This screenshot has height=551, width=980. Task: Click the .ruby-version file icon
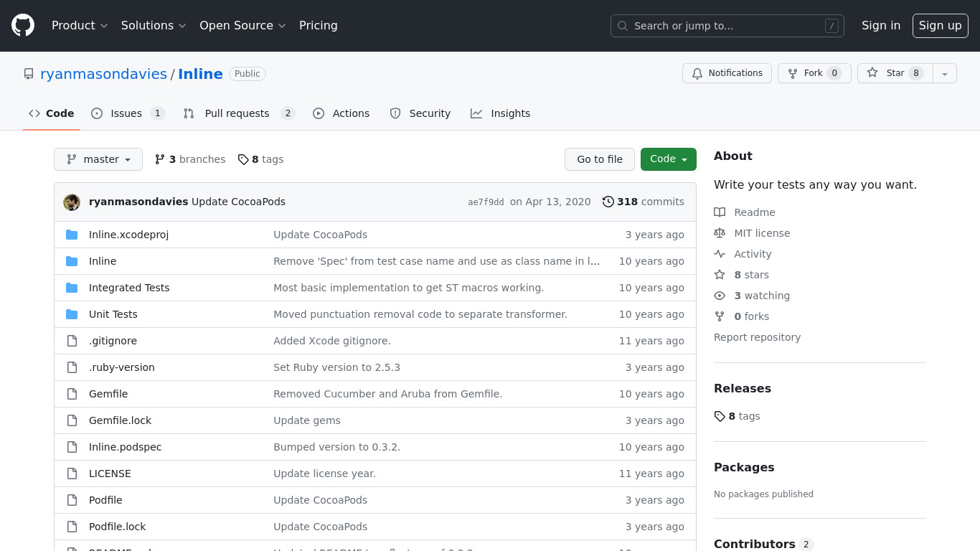point(72,367)
